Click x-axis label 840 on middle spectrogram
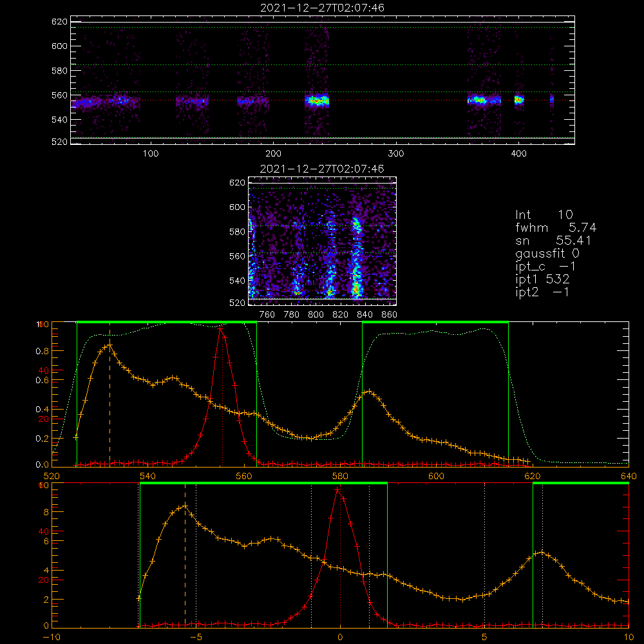644x644 pixels. tap(365, 315)
